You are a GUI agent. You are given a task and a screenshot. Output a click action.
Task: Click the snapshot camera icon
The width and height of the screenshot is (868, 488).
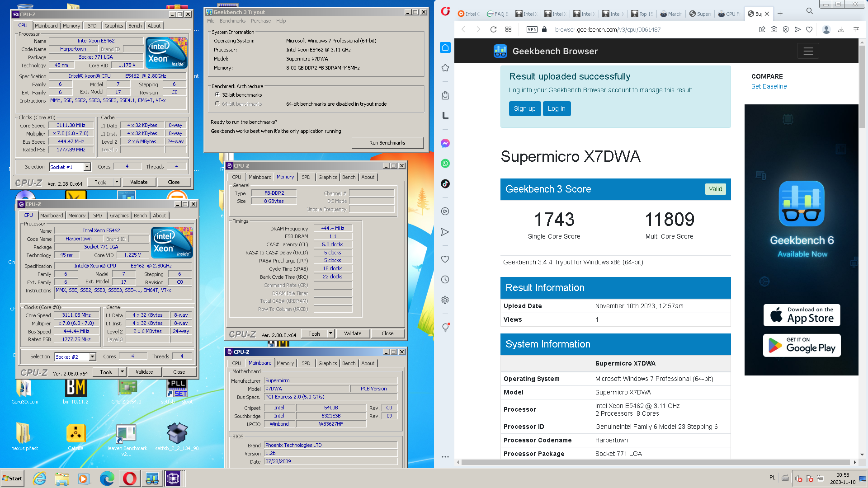tap(774, 29)
